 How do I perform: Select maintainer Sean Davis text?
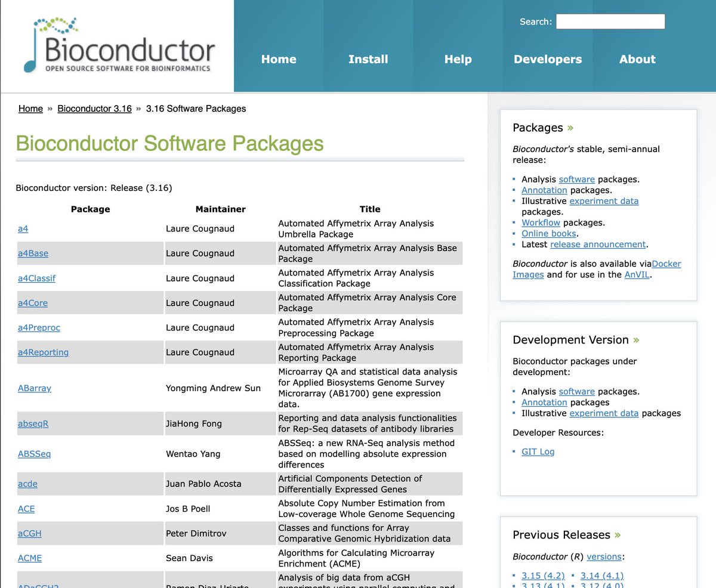point(189,558)
